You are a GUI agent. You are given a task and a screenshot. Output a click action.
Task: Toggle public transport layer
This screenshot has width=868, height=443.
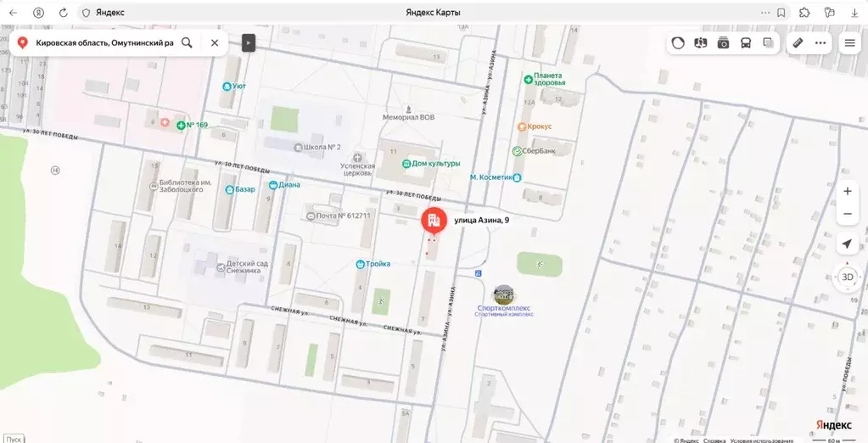coord(746,42)
